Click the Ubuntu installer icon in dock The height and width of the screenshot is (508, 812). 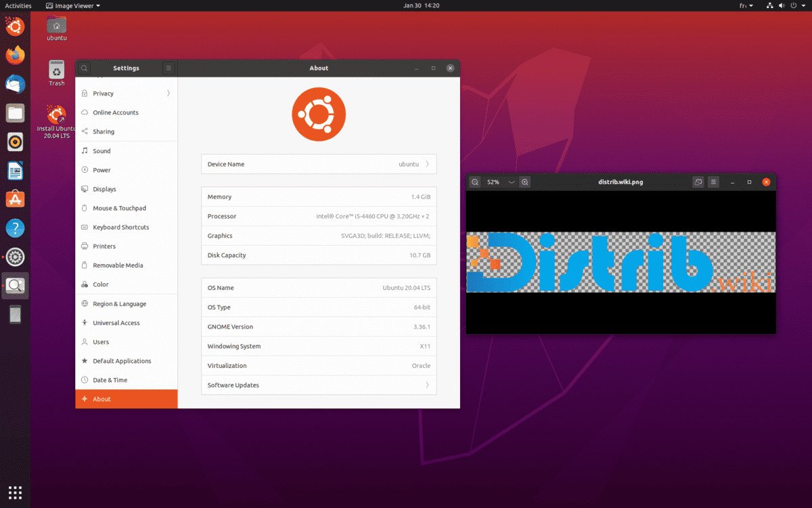[15, 27]
